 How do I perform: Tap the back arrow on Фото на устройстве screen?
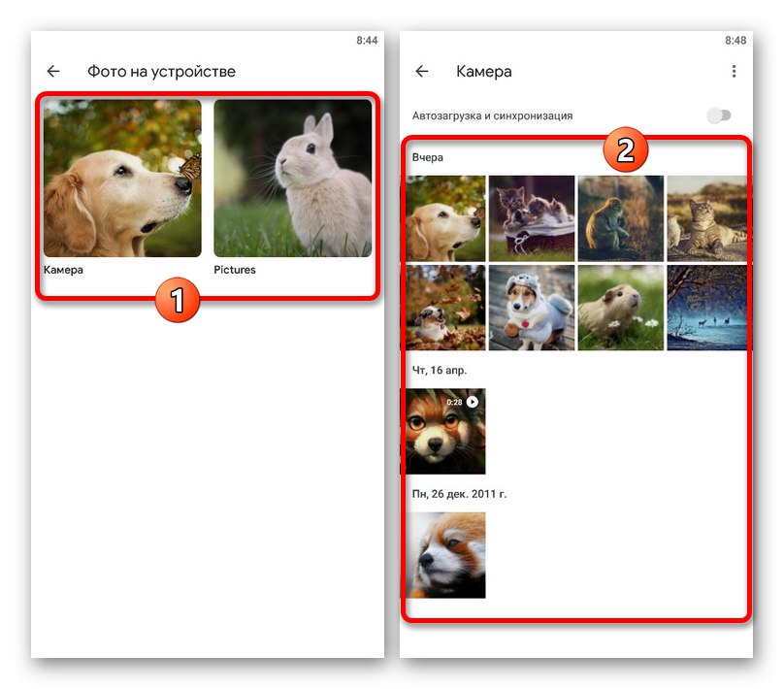52,70
